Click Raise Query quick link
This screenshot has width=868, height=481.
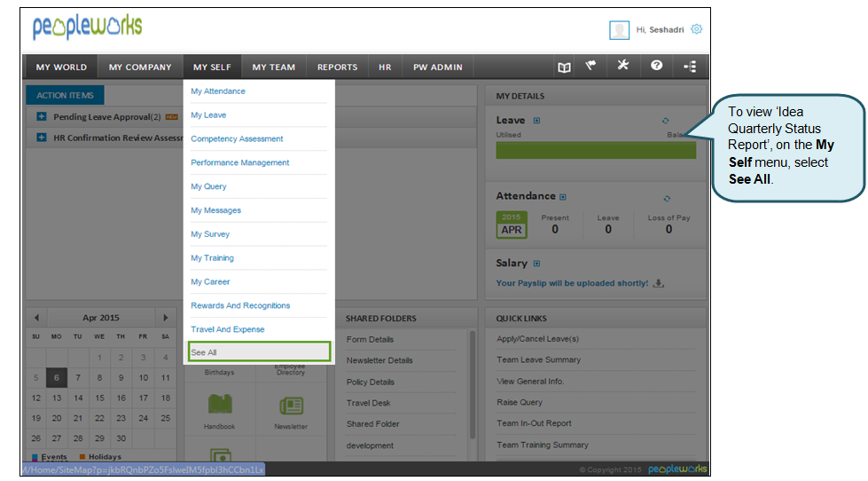pos(520,402)
